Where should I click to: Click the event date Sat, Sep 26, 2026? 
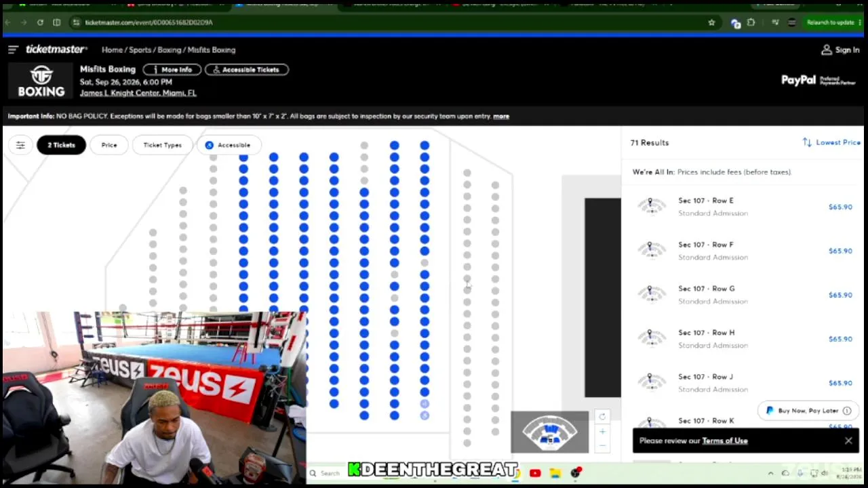pyautogui.click(x=126, y=82)
